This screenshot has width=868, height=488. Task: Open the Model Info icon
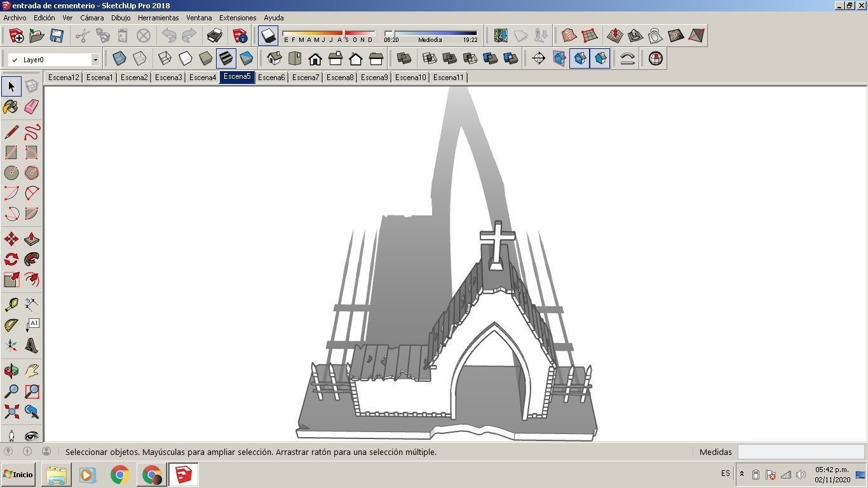[240, 36]
